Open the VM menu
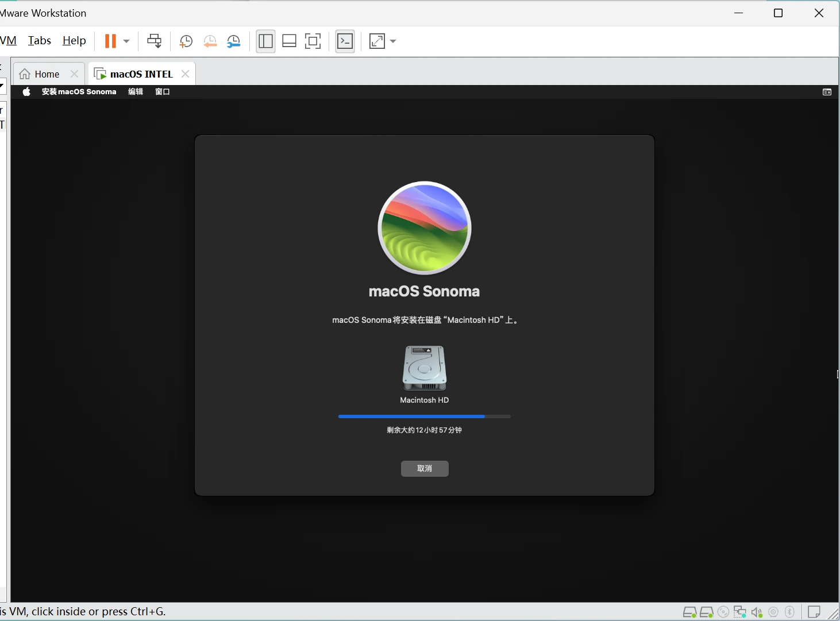This screenshot has height=621, width=840. (9, 41)
